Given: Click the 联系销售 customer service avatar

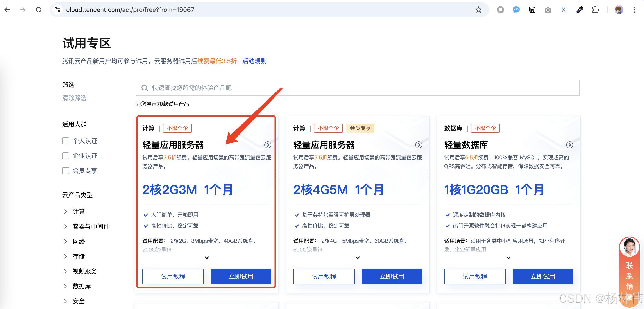Looking at the screenshot, I should (x=629, y=247).
